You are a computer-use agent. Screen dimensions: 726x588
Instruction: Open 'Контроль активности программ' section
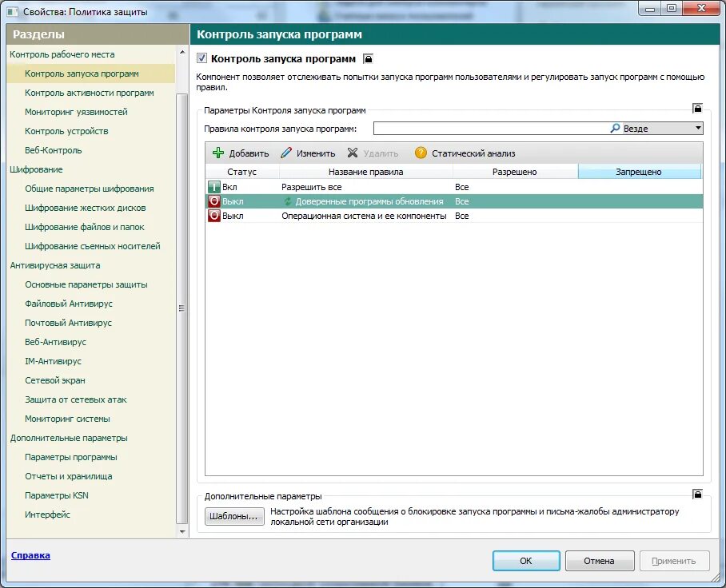point(90,93)
